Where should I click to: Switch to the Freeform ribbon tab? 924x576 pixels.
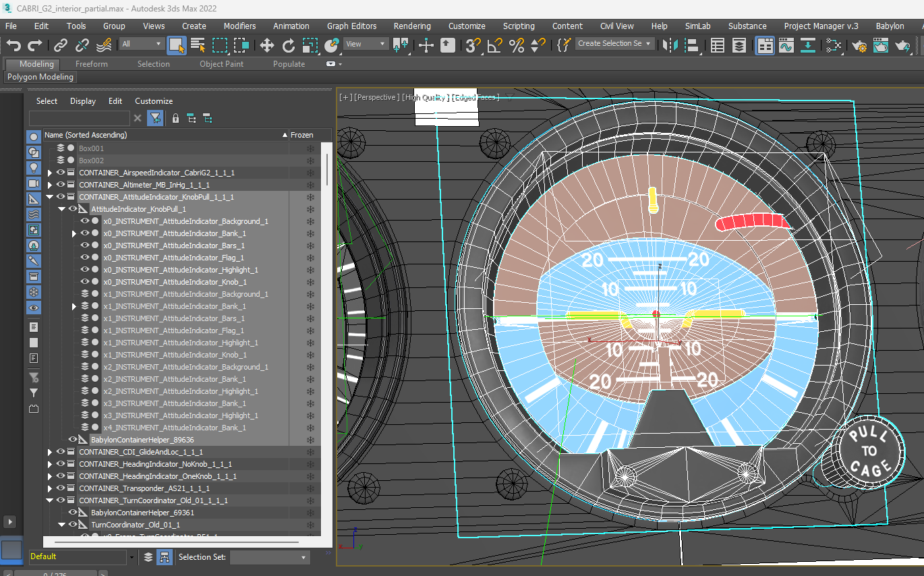[91, 64]
